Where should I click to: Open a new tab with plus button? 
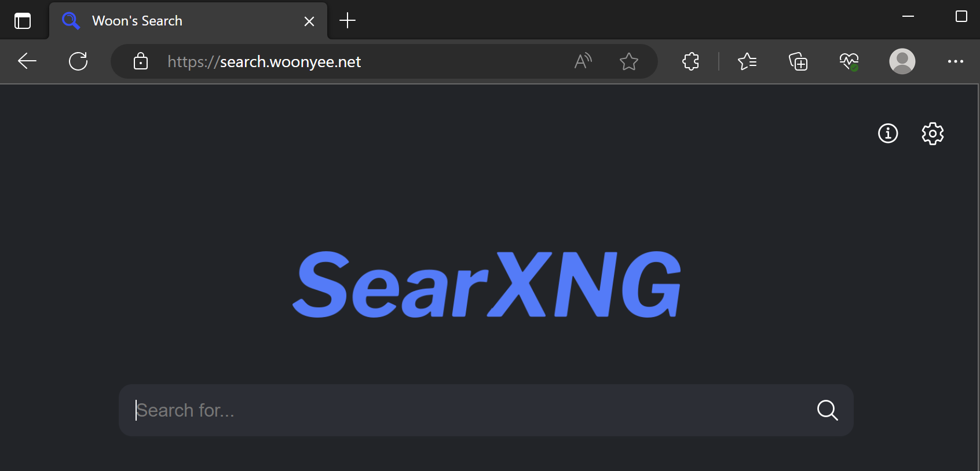pyautogui.click(x=348, y=21)
